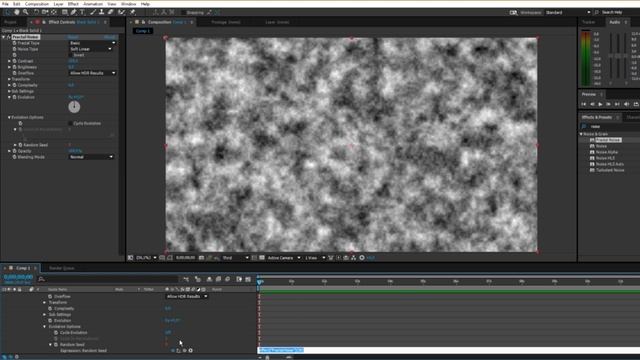640x360 pixels.
Task: Select the Rectangle shape tool
Action: pyautogui.click(x=64, y=12)
